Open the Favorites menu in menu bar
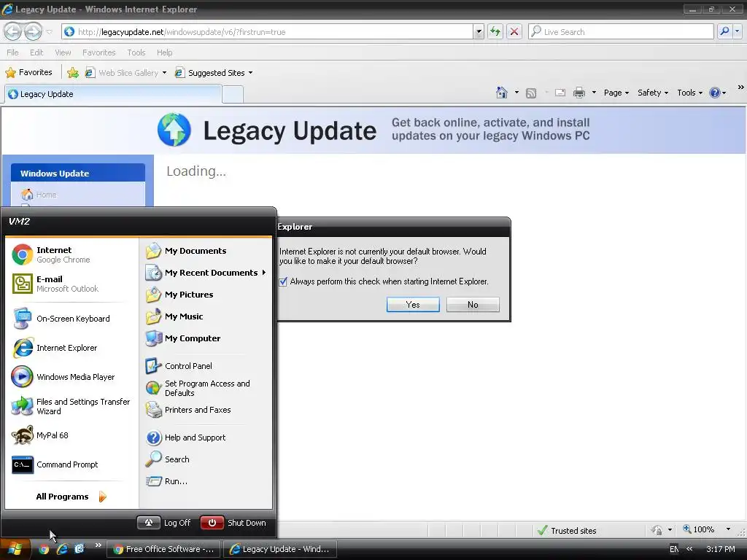 (x=99, y=52)
